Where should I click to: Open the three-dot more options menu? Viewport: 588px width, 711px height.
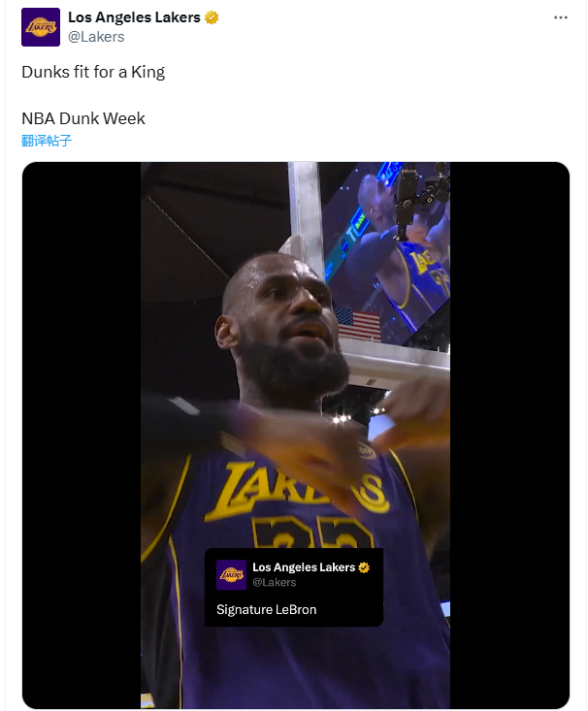[x=561, y=17]
